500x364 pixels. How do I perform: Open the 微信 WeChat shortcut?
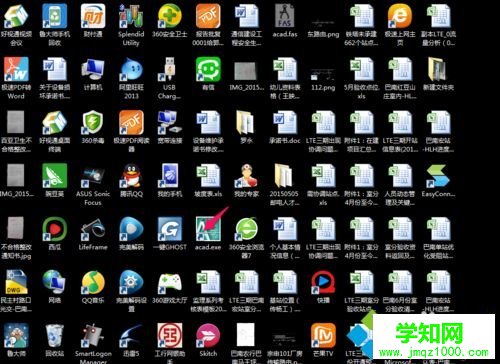coord(208,69)
